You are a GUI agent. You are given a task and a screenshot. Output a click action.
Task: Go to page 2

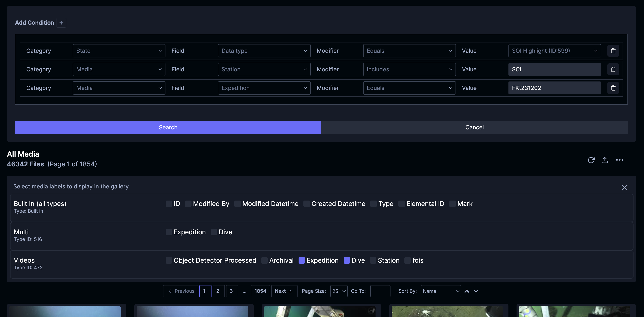218,291
